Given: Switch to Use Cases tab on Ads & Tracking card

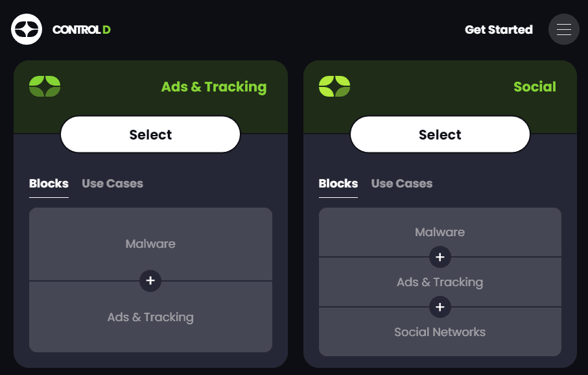Looking at the screenshot, I should [x=112, y=184].
